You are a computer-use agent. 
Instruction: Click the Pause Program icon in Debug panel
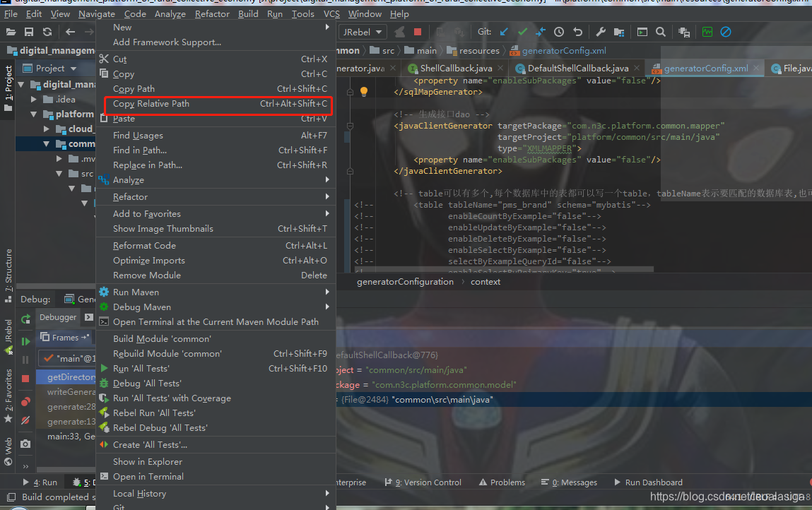(25, 360)
